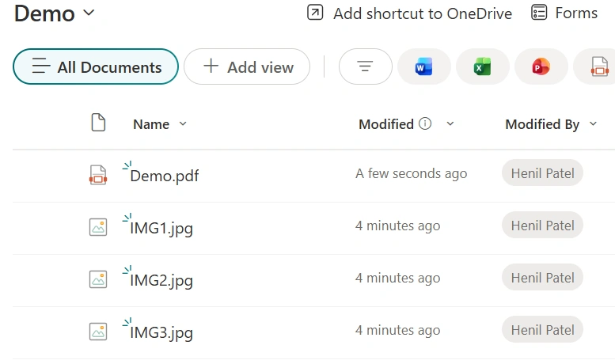
Task: Click the image icon beside IMG2.jpg
Action: click(98, 279)
